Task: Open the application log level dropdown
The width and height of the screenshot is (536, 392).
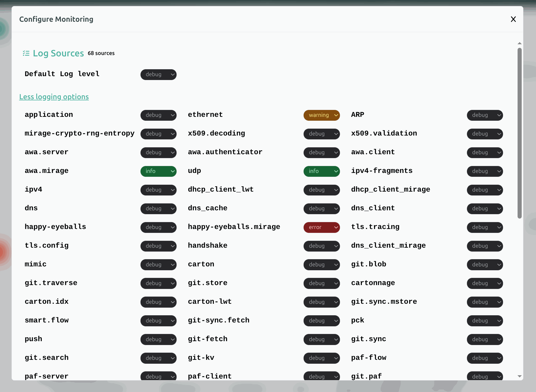Action: 158,115
